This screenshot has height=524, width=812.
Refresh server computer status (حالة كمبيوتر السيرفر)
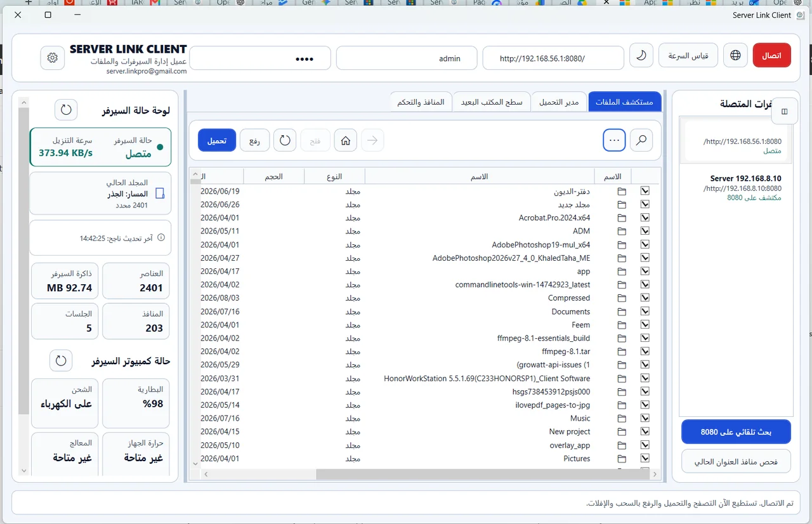pos(61,360)
